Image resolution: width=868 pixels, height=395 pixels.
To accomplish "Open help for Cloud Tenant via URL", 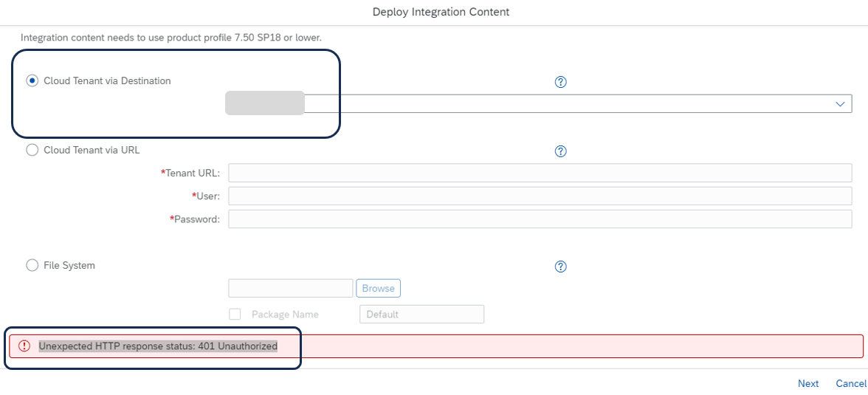I will (560, 151).
